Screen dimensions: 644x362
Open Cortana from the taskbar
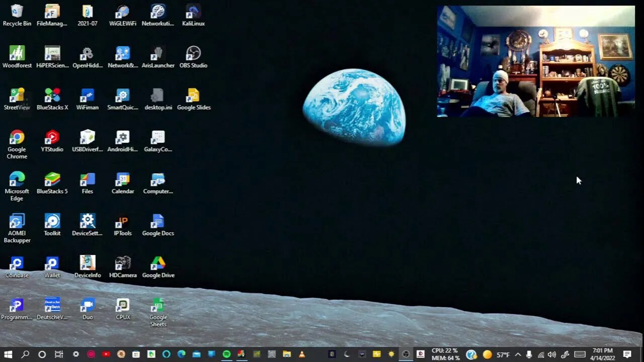tap(42, 354)
